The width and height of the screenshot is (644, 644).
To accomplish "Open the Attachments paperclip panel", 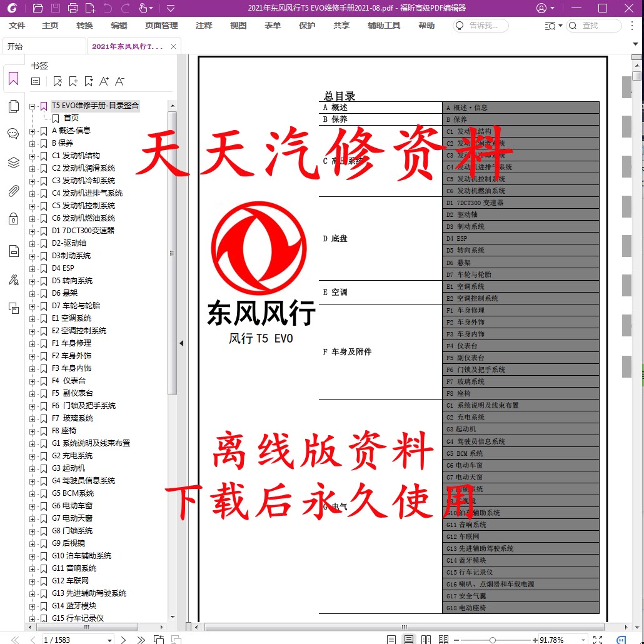I will pyautogui.click(x=14, y=191).
